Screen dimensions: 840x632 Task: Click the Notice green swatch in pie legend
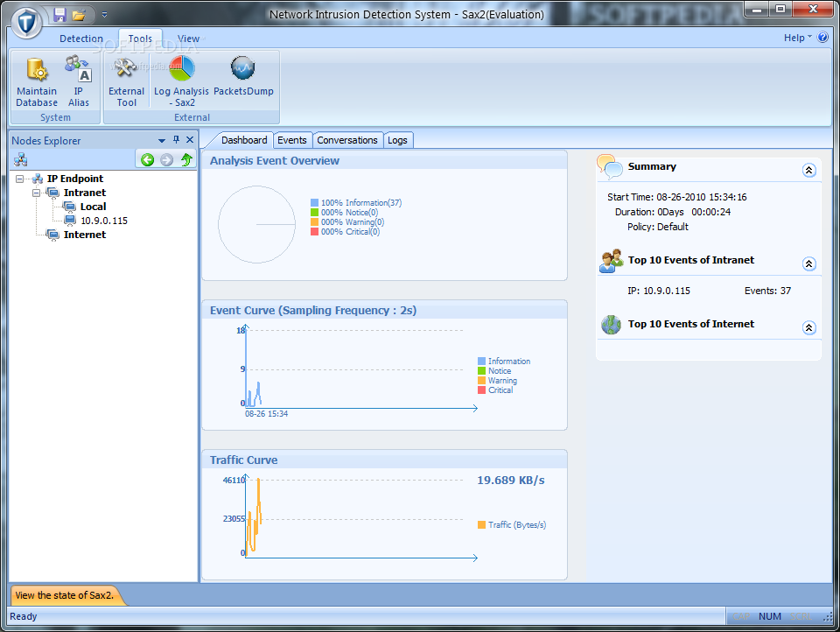click(314, 213)
